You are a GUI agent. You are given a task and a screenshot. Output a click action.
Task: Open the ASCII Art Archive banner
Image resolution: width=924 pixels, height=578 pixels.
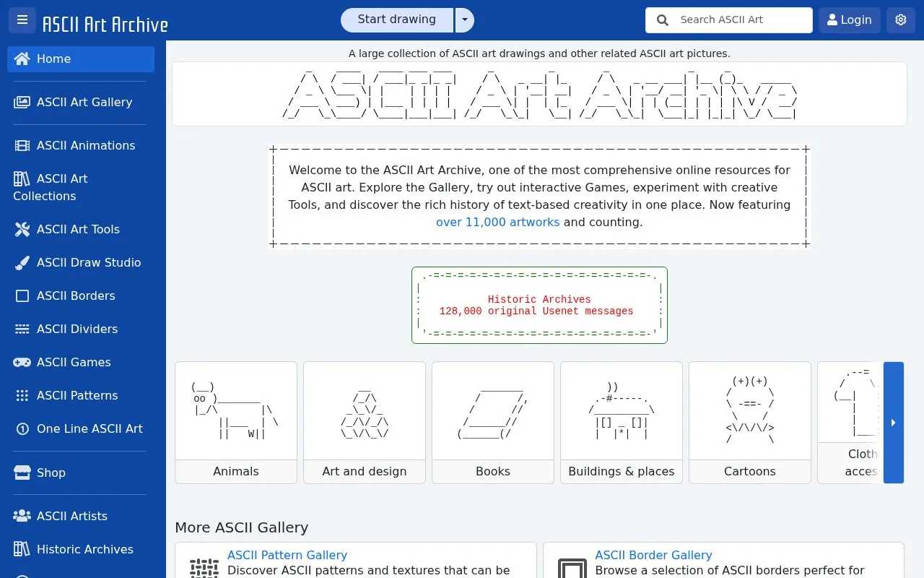click(x=539, y=94)
